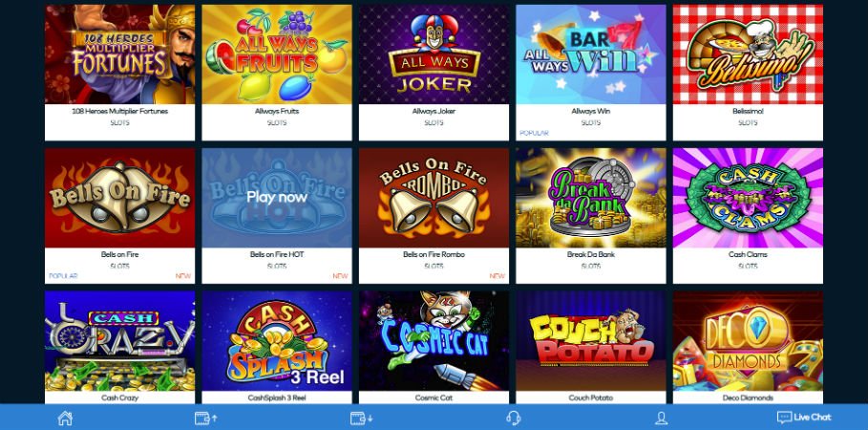868x430 pixels.
Task: Open the Cosmic Cat game image
Action: [434, 341]
